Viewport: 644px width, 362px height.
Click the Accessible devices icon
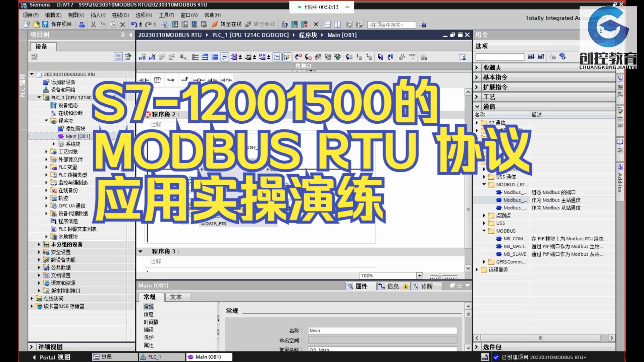click(284, 24)
